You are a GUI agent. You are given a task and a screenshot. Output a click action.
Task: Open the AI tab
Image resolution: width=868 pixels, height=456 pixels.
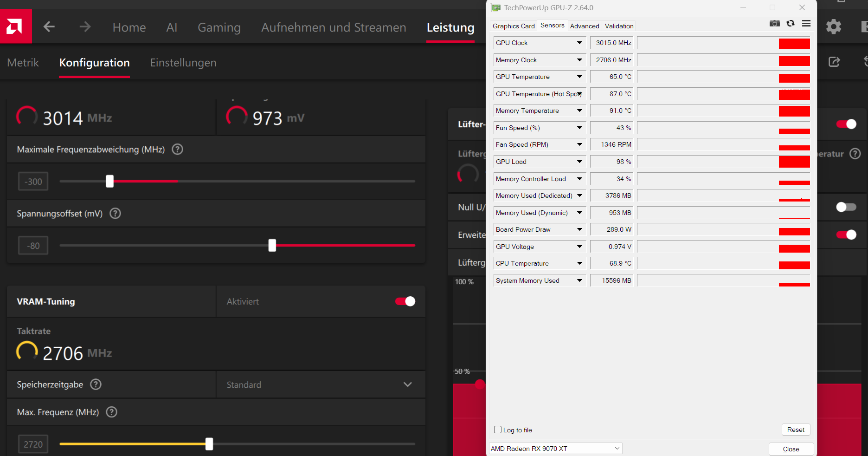[x=172, y=27]
